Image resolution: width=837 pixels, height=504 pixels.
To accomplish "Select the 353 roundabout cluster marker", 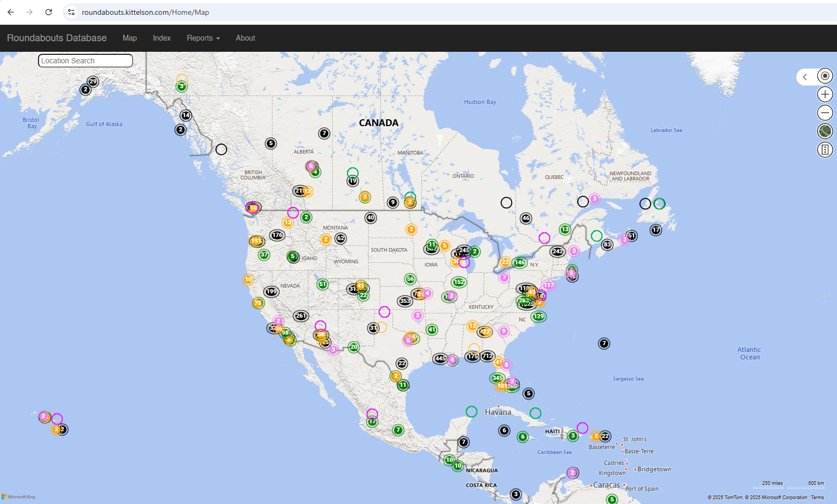I will click(405, 301).
